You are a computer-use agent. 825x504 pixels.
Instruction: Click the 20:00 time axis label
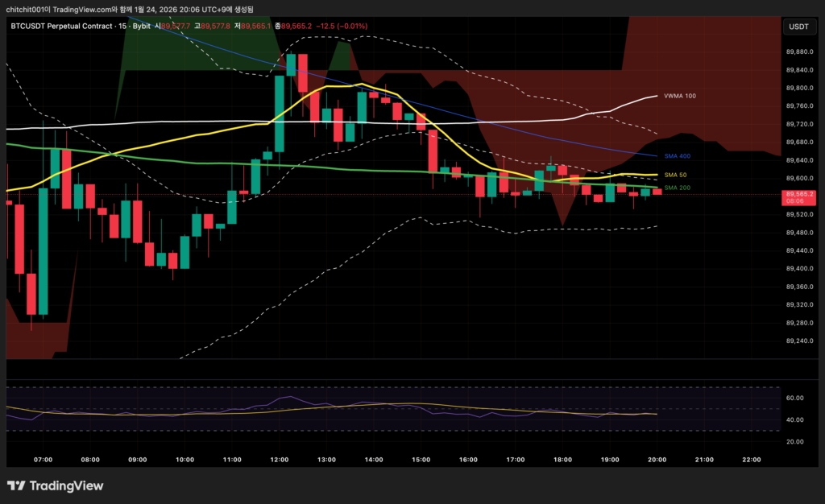pos(657,460)
